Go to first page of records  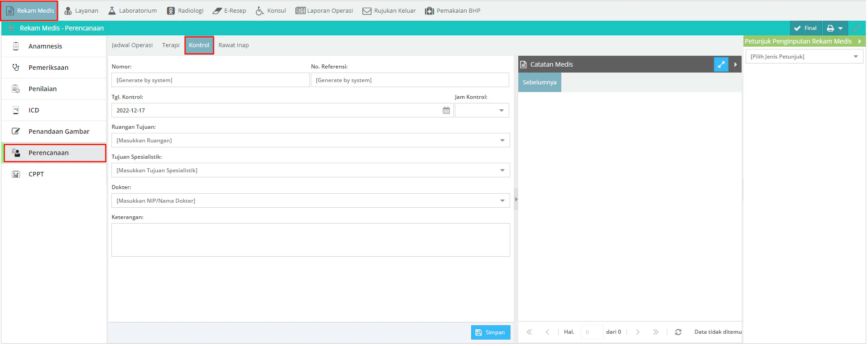click(x=529, y=332)
